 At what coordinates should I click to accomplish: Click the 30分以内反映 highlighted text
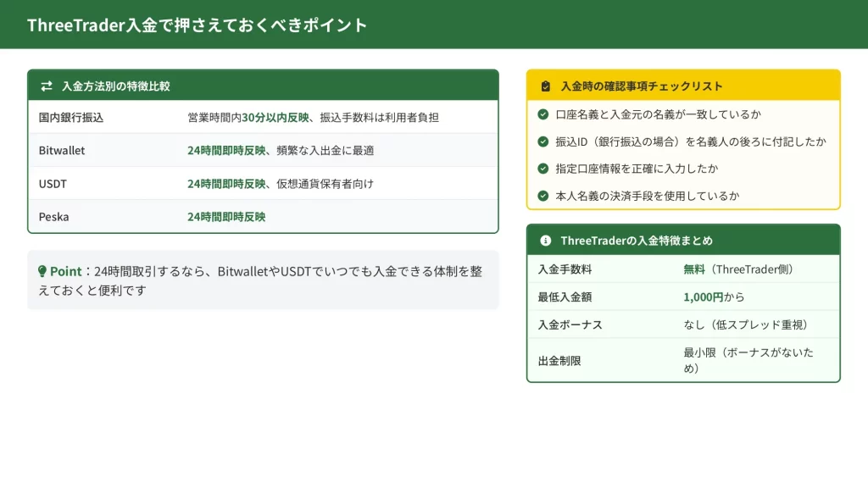coord(275,118)
